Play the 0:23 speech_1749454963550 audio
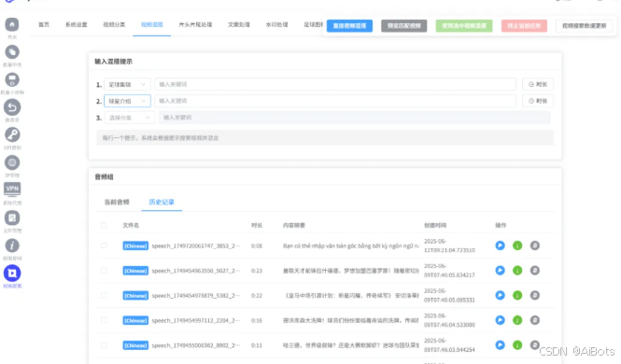The image size is (621, 364). [501, 271]
